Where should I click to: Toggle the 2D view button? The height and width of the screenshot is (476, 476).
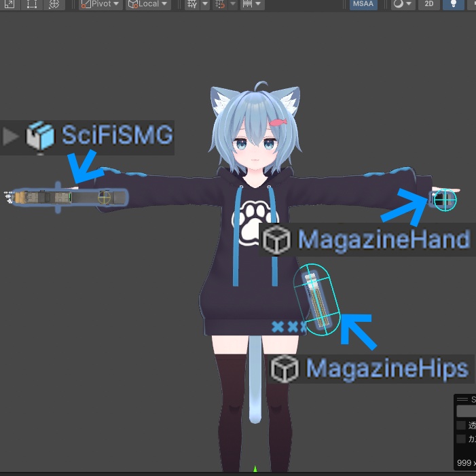(428, 4)
